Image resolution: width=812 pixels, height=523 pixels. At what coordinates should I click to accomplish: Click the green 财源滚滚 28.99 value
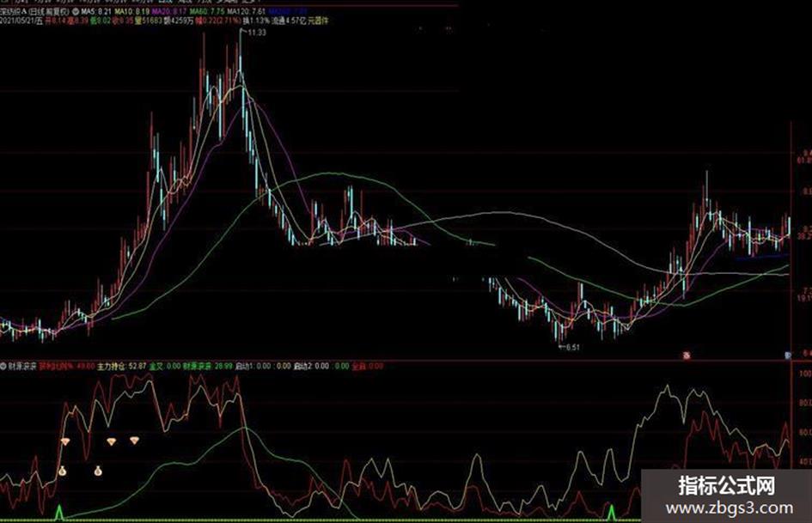tap(208, 366)
